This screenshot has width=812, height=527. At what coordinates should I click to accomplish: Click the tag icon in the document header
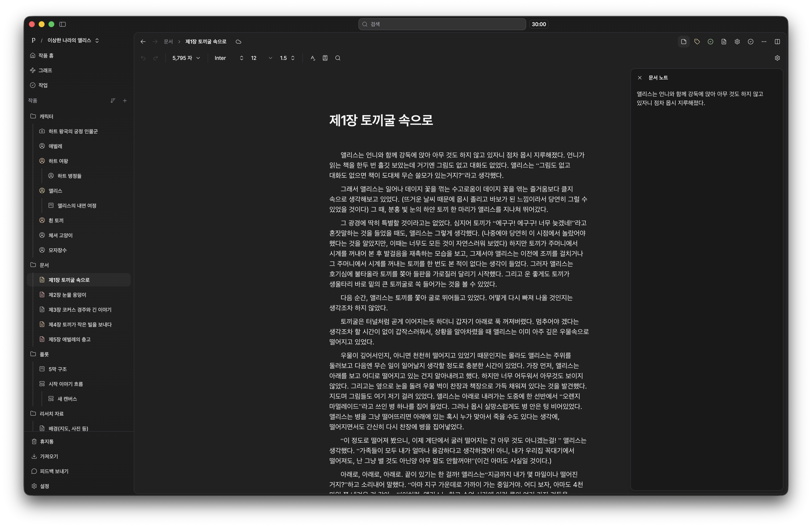[697, 41]
